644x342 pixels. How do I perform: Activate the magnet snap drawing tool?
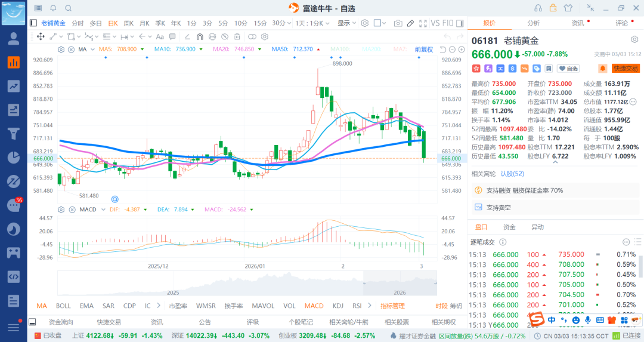(200, 36)
